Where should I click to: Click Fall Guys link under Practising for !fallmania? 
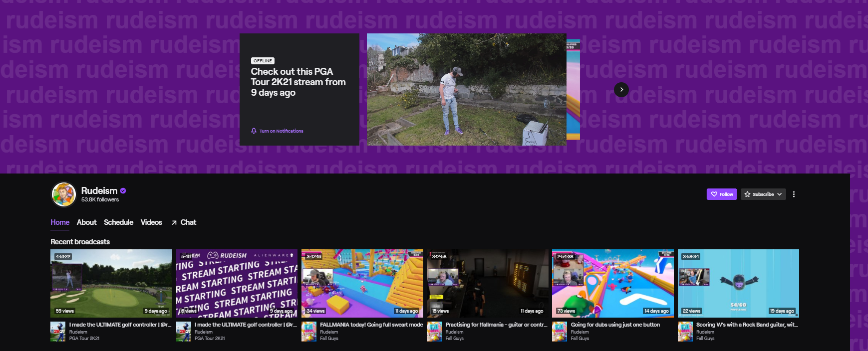tap(454, 339)
